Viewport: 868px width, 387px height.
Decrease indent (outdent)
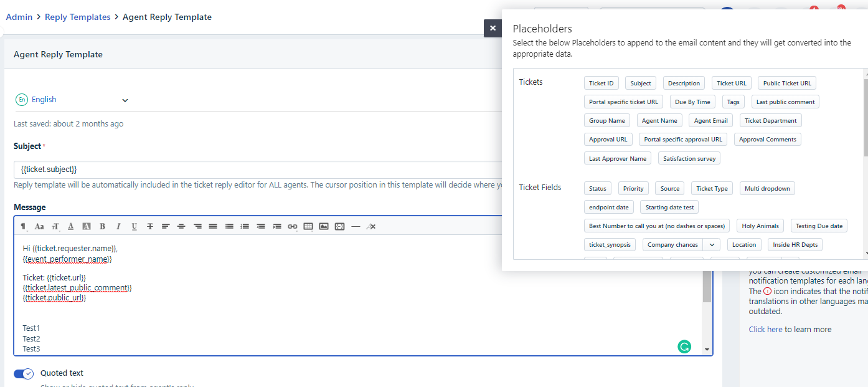[x=261, y=226]
